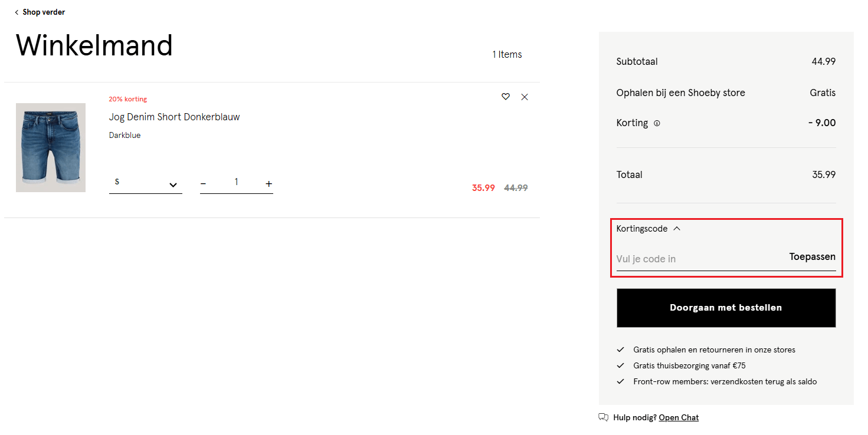Click the chat bubble icon near Hulp nodig
Viewport: 868px width, 435px height.
click(603, 417)
